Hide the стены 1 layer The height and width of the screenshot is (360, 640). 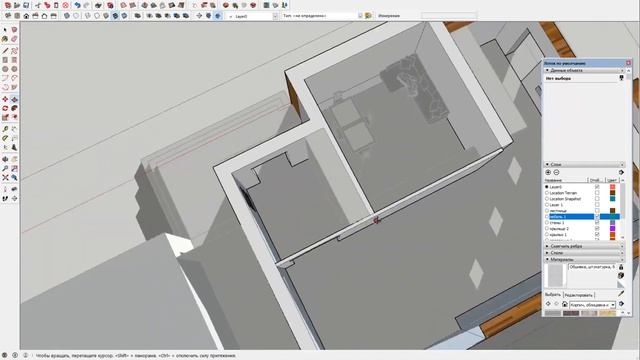(597, 222)
